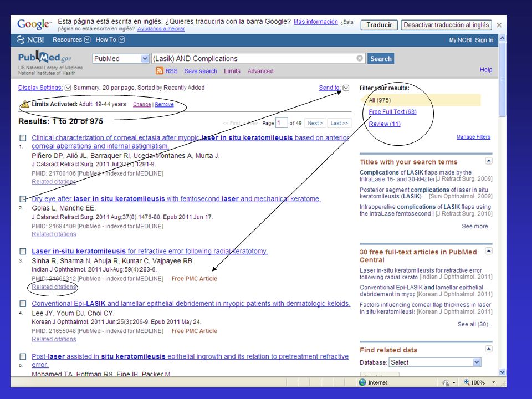Remove the activated limits
The height and width of the screenshot is (399, 532).
(164, 105)
